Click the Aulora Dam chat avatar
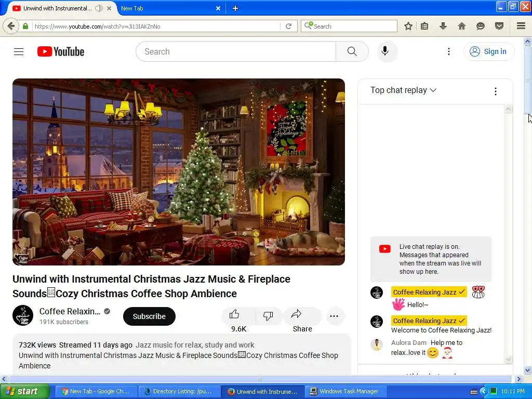532x399 pixels. pyautogui.click(x=377, y=344)
